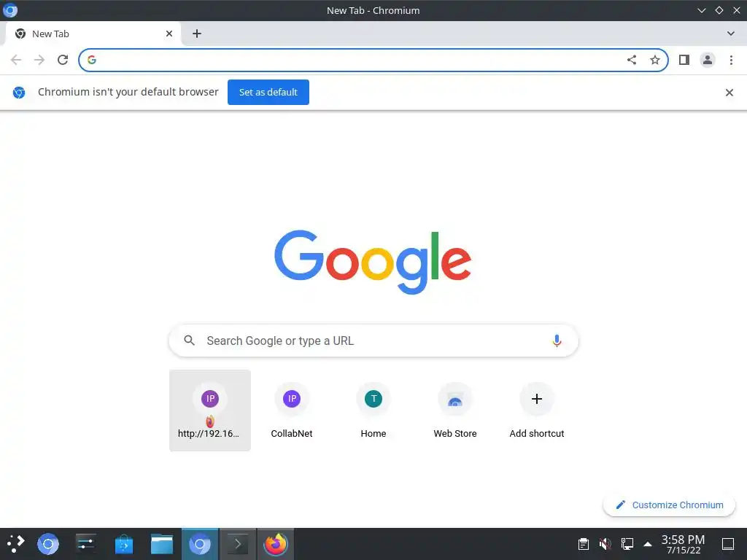Open the http://192.16... shortcut
The image size is (747, 560).
[x=210, y=411]
